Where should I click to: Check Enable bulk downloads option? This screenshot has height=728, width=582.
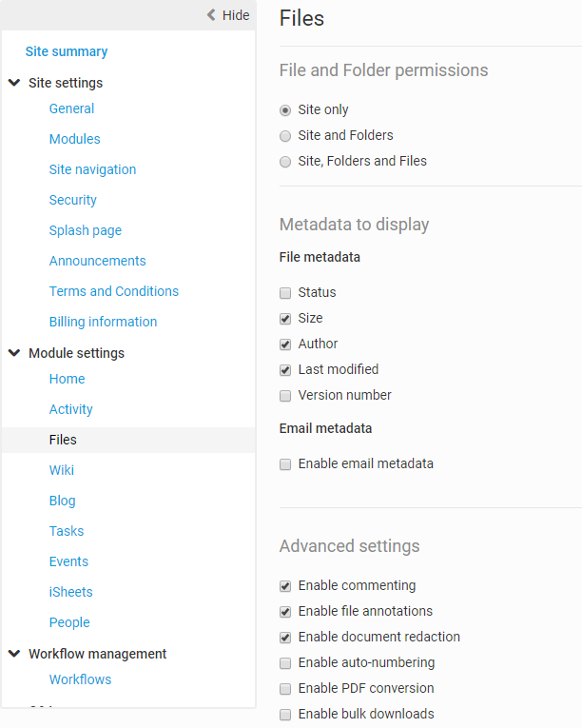[285, 715]
